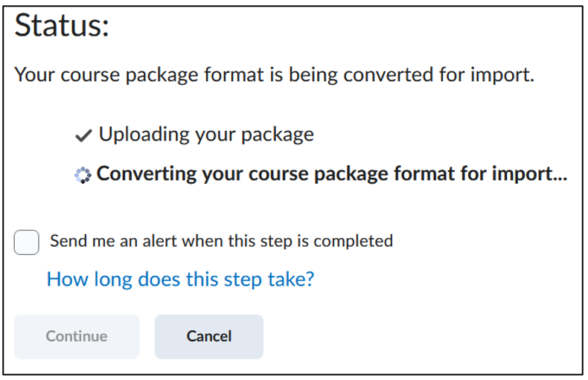Click the 'Status:' heading
Viewport: 588px width, 380px height.
coord(62,25)
